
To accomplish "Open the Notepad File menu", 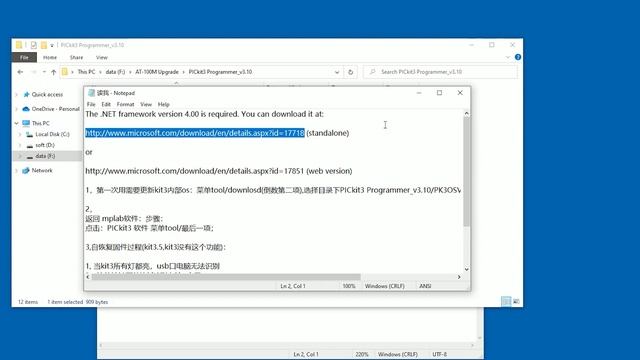I will coord(91,104).
